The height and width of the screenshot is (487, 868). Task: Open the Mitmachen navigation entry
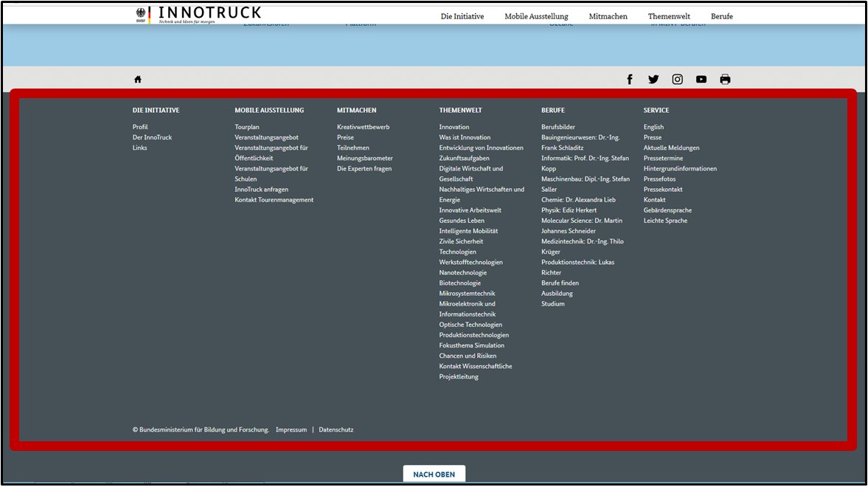click(x=608, y=15)
